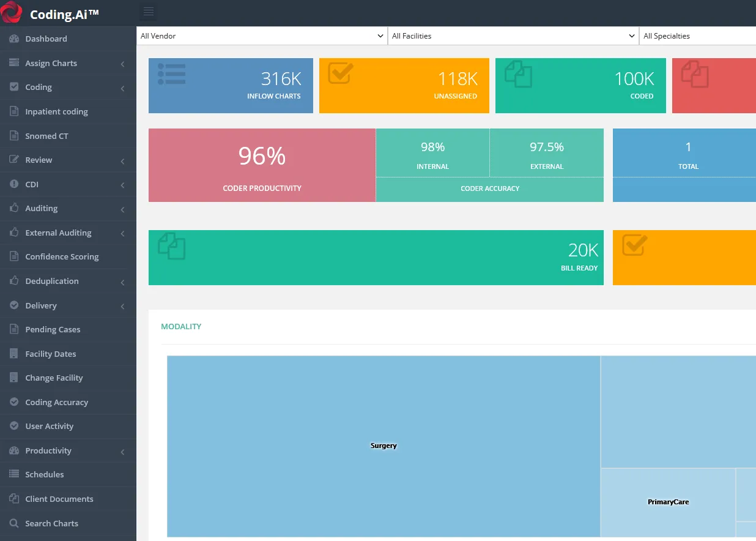756x541 pixels.
Task: Click the list icon on Inflow Charts tile
Action: click(x=172, y=73)
